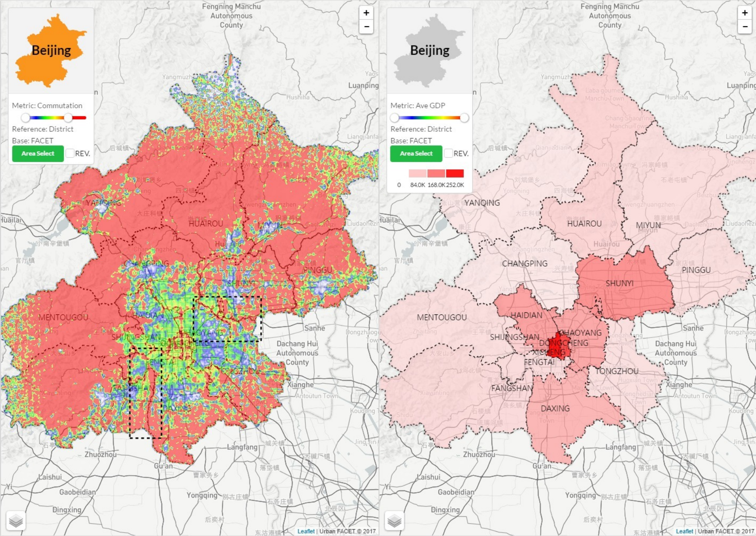Image resolution: width=756 pixels, height=536 pixels.
Task: Select the CHANGPING district on the GDP map
Action: click(x=525, y=263)
